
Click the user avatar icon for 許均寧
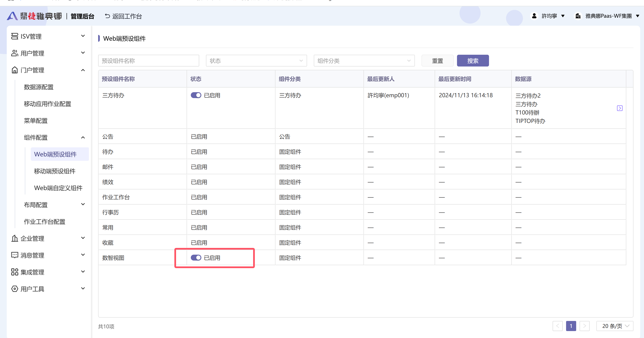point(534,16)
